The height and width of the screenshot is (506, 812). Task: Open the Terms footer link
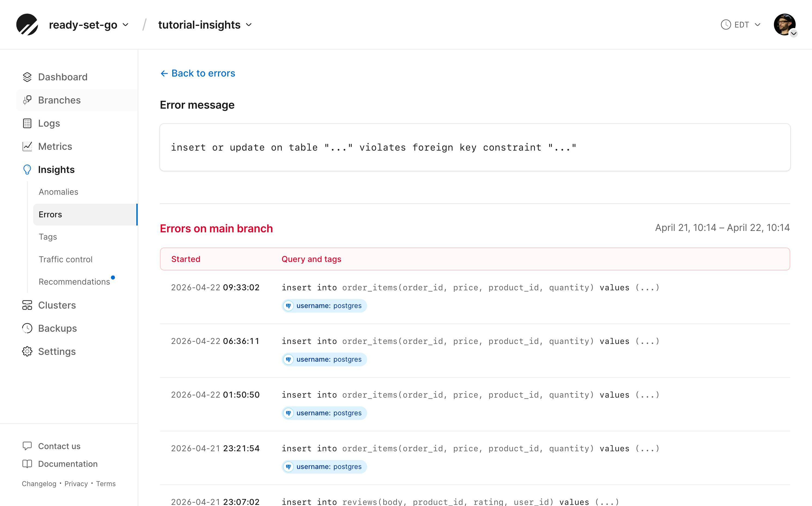point(106,484)
